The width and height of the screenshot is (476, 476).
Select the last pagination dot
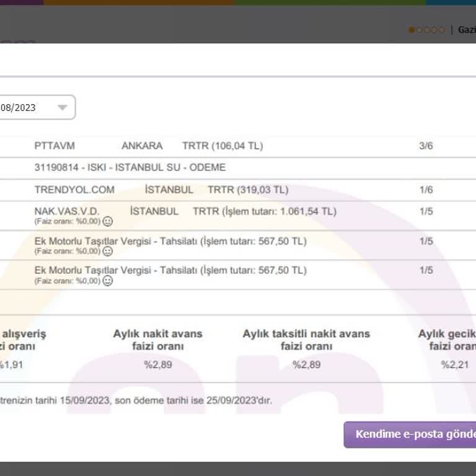[x=441, y=30]
